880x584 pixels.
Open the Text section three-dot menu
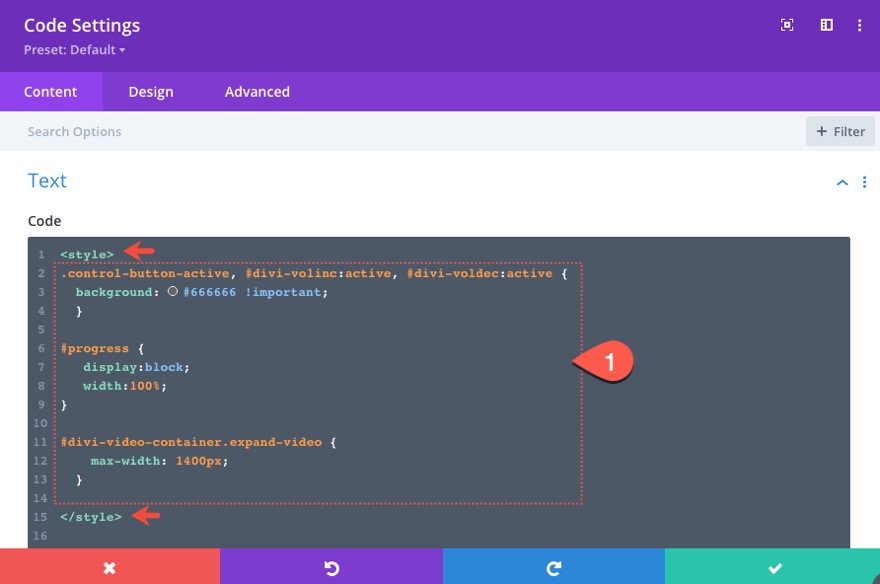865,181
